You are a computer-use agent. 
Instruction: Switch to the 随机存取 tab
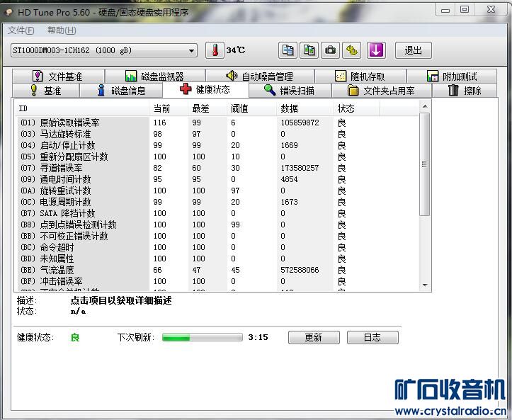(x=360, y=76)
